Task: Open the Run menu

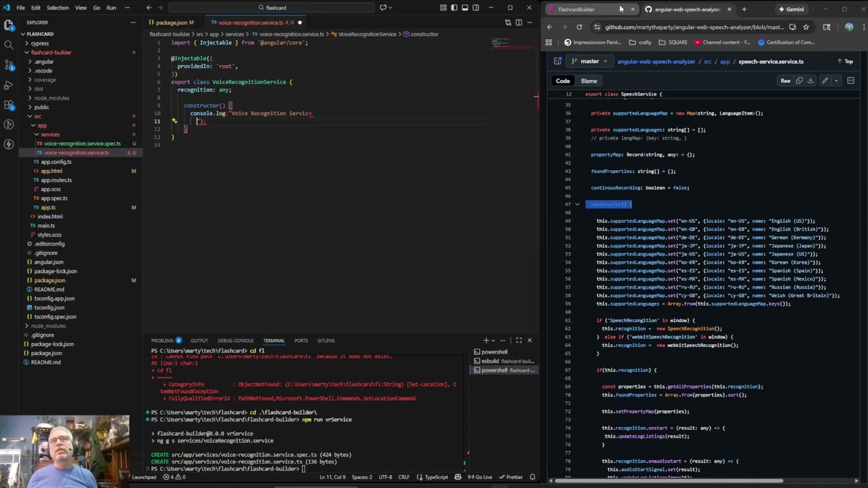Action: pos(111,7)
